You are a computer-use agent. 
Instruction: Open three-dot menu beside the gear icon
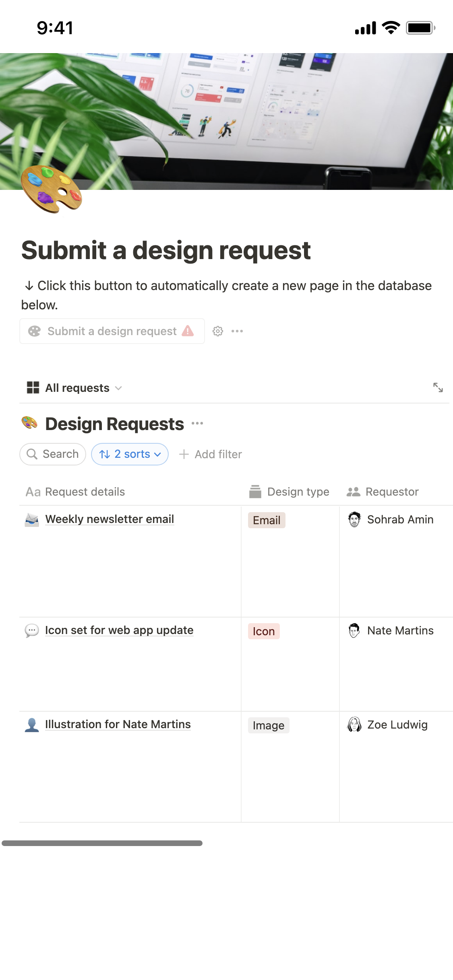[237, 331]
